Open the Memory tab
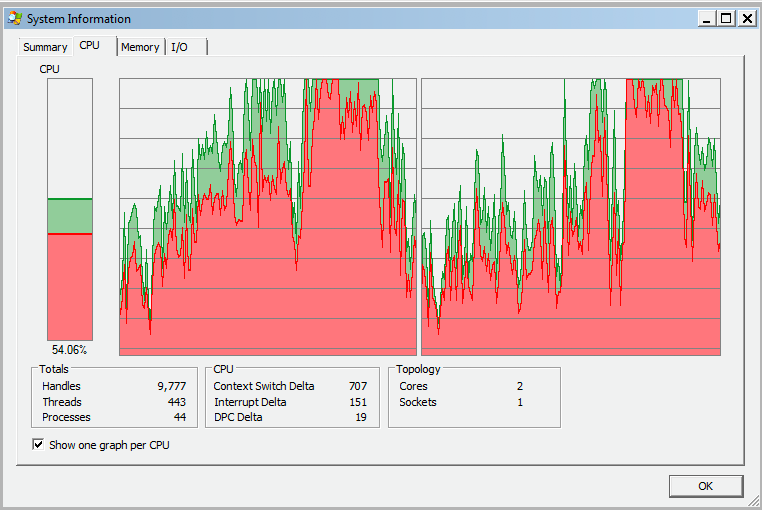This screenshot has width=762, height=510. [x=140, y=47]
